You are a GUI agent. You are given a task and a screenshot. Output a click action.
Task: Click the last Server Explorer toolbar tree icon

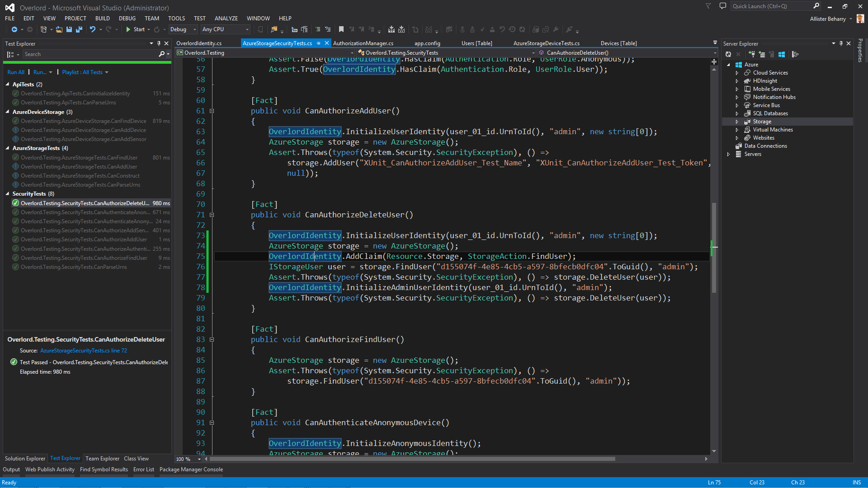[x=795, y=54]
